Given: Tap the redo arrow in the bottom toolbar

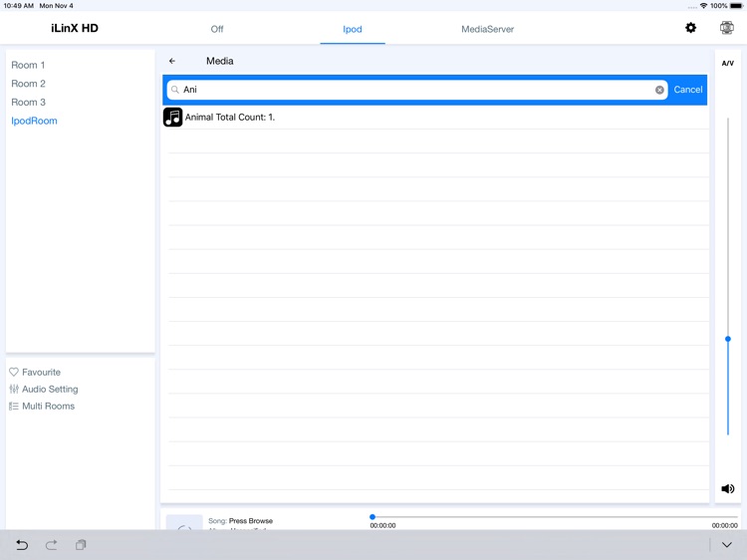Looking at the screenshot, I should point(52,545).
